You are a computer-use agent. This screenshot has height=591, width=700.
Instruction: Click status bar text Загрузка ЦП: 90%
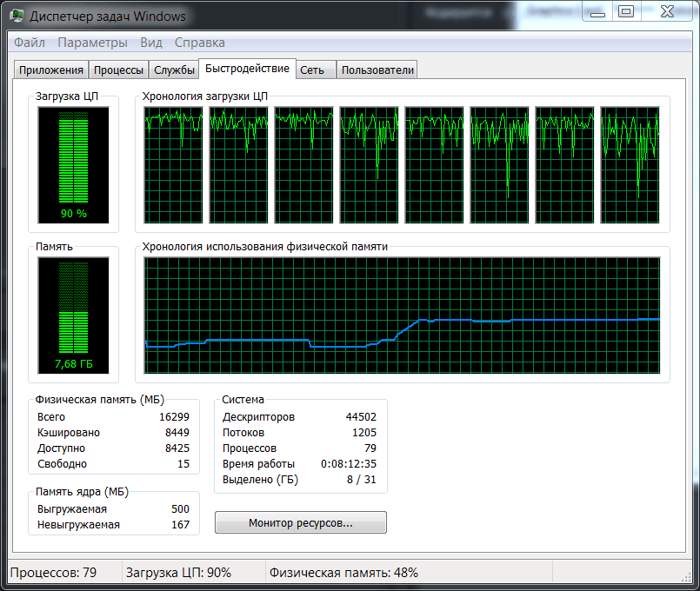pos(178,573)
